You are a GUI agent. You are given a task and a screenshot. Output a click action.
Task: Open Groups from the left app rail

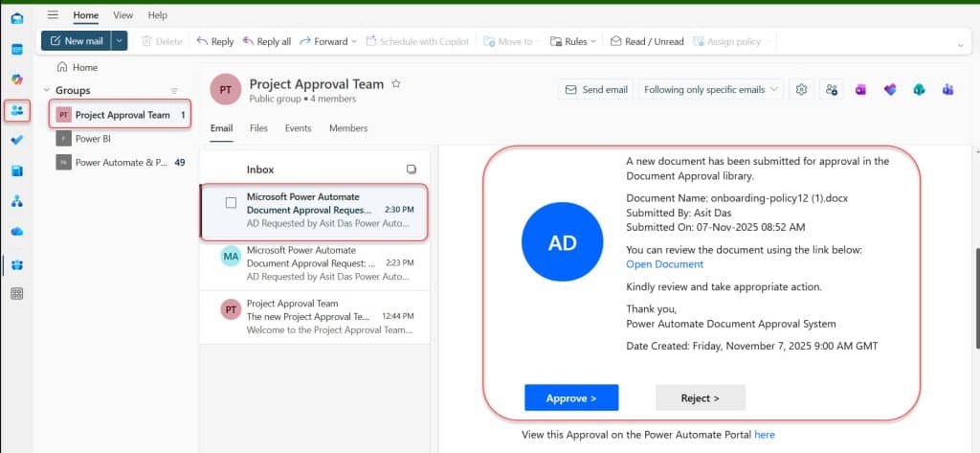pyautogui.click(x=17, y=110)
